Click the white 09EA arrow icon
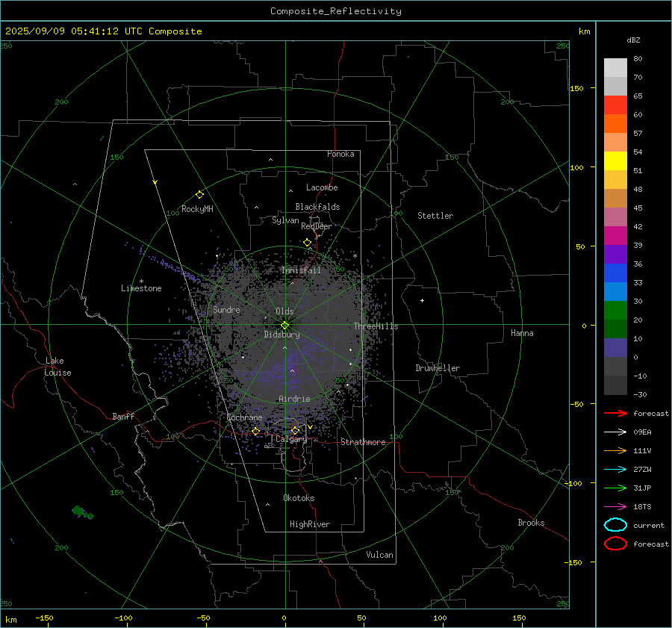This screenshot has height=628, width=672. [x=615, y=432]
